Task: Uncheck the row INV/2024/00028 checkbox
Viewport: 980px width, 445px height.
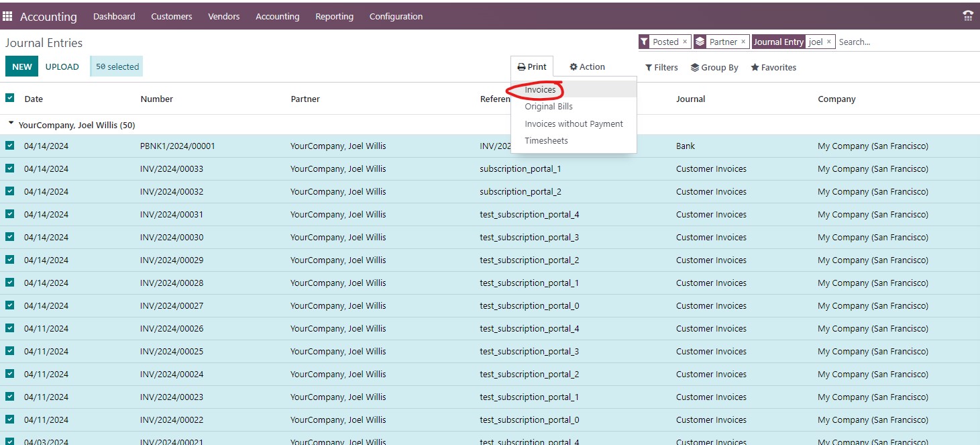Action: coord(9,283)
